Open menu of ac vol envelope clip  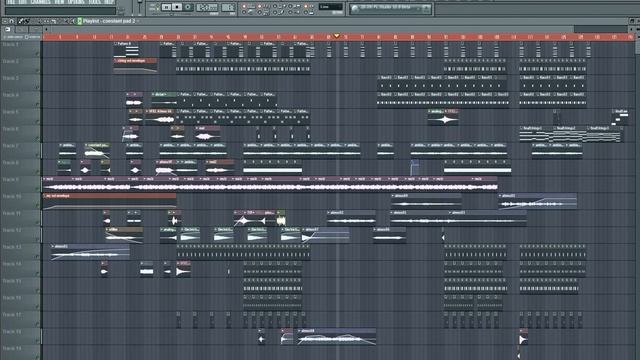(x=45, y=196)
